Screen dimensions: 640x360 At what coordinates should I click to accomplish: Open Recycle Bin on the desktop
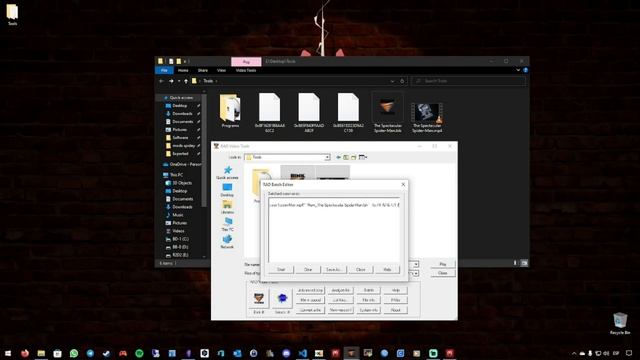pyautogui.click(x=620, y=324)
